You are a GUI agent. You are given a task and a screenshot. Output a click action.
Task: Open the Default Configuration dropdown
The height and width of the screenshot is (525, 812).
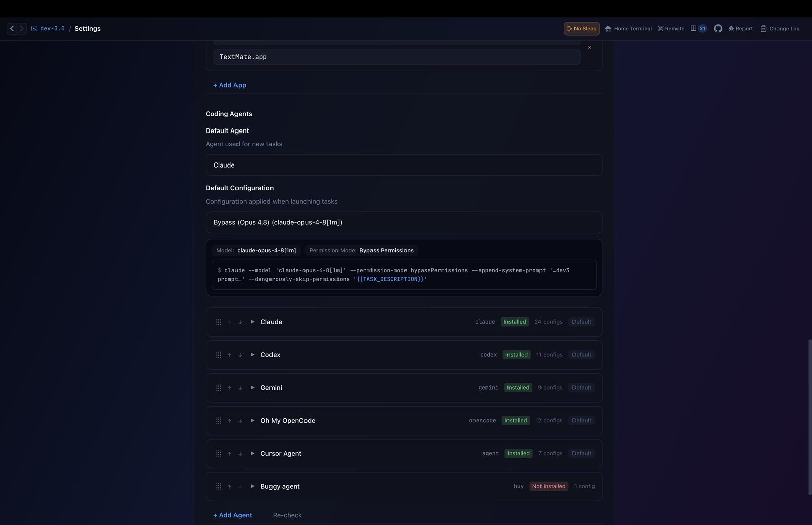pos(404,222)
